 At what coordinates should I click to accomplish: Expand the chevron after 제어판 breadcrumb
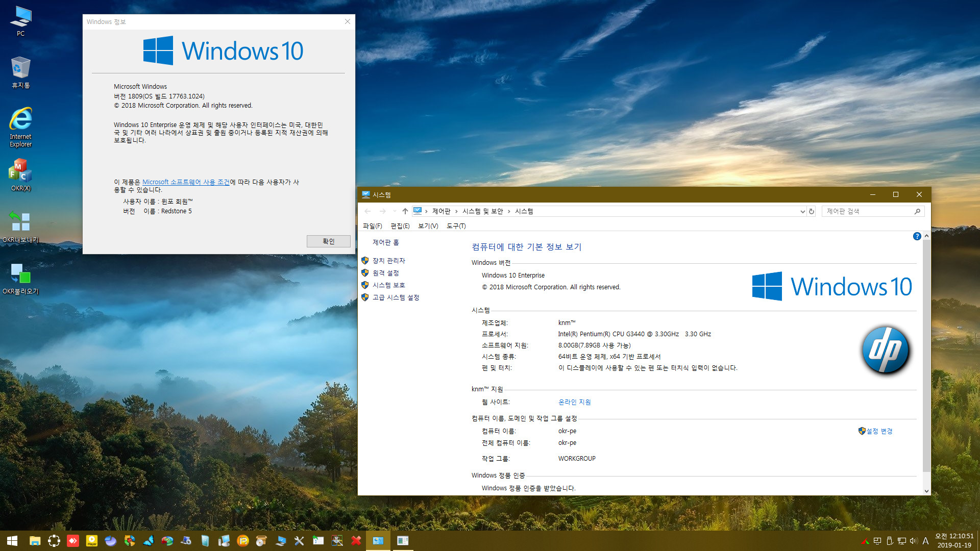point(456,211)
